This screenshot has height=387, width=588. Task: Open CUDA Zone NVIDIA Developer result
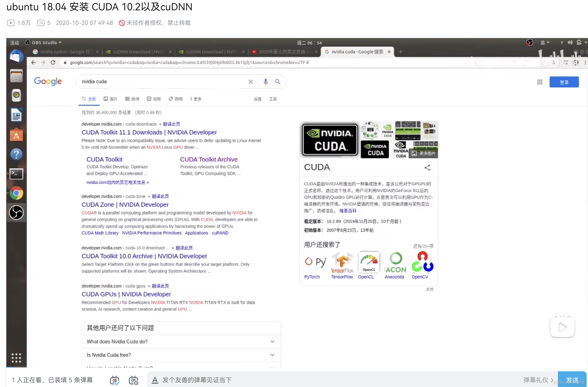125,204
